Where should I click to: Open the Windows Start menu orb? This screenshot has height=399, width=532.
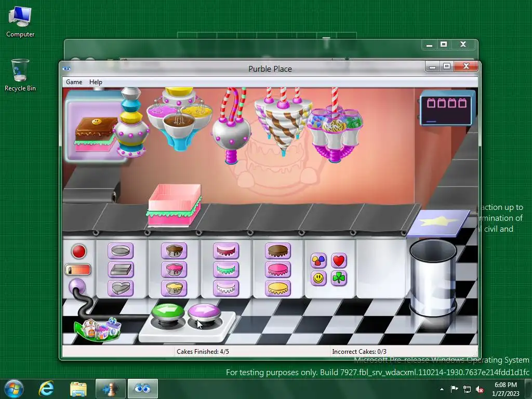click(14, 389)
